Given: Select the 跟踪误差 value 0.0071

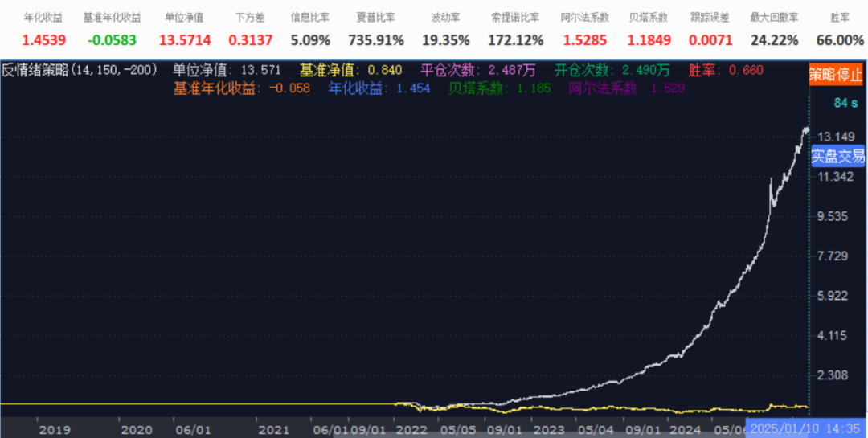Looking at the screenshot, I should (710, 40).
